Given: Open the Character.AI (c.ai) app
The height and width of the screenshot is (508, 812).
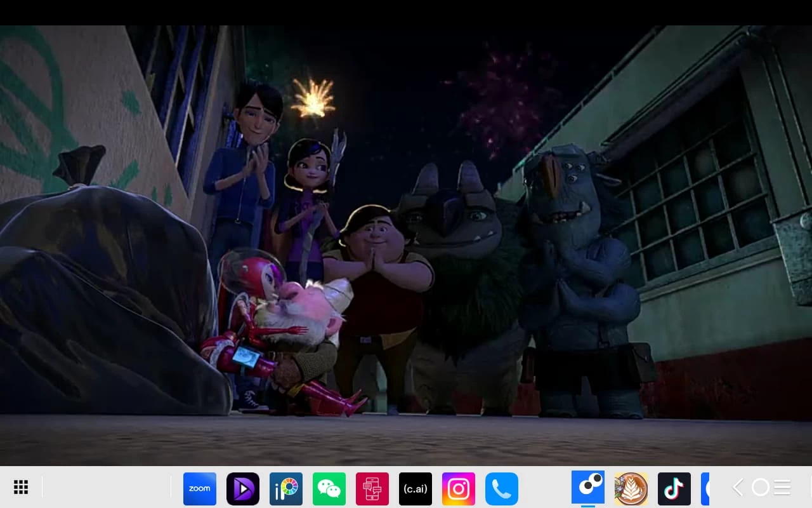Looking at the screenshot, I should click(416, 489).
